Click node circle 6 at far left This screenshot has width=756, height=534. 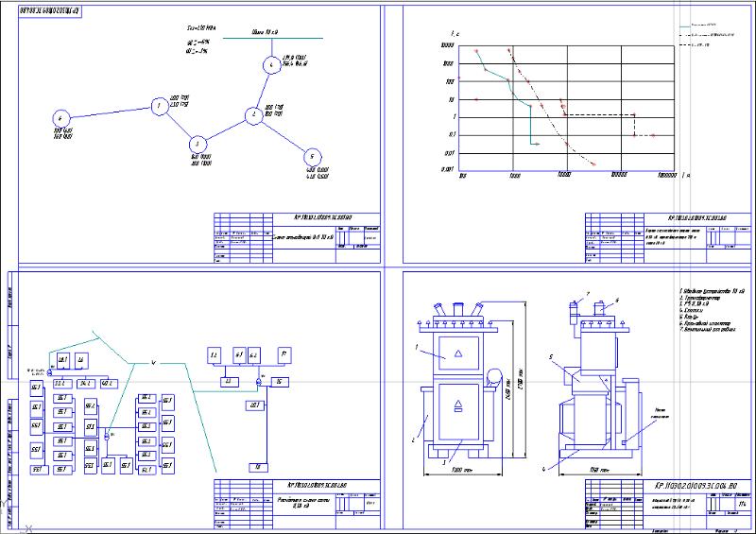[x=60, y=118]
